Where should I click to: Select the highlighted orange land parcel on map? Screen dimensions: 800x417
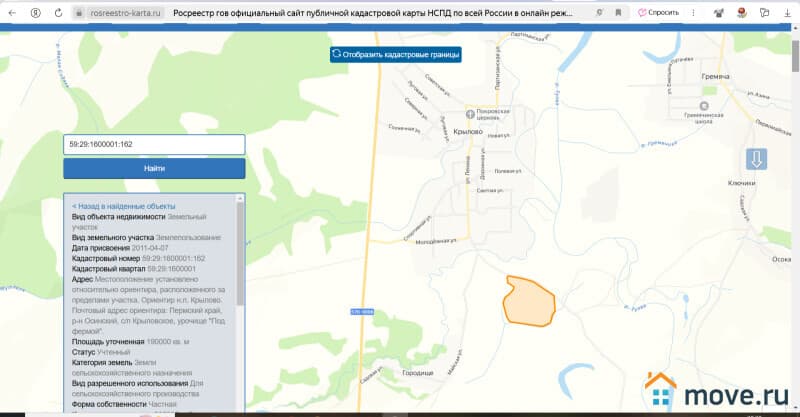pyautogui.click(x=530, y=301)
